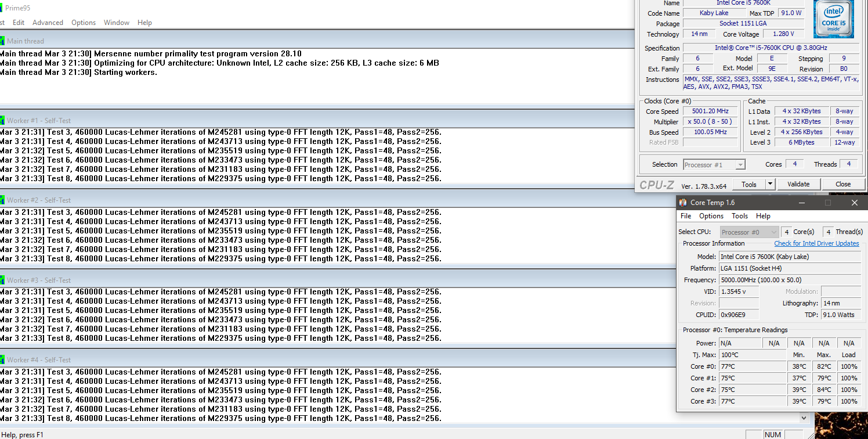Click the Test 8 M229375 line in Worker #2

pyautogui.click(x=220, y=258)
